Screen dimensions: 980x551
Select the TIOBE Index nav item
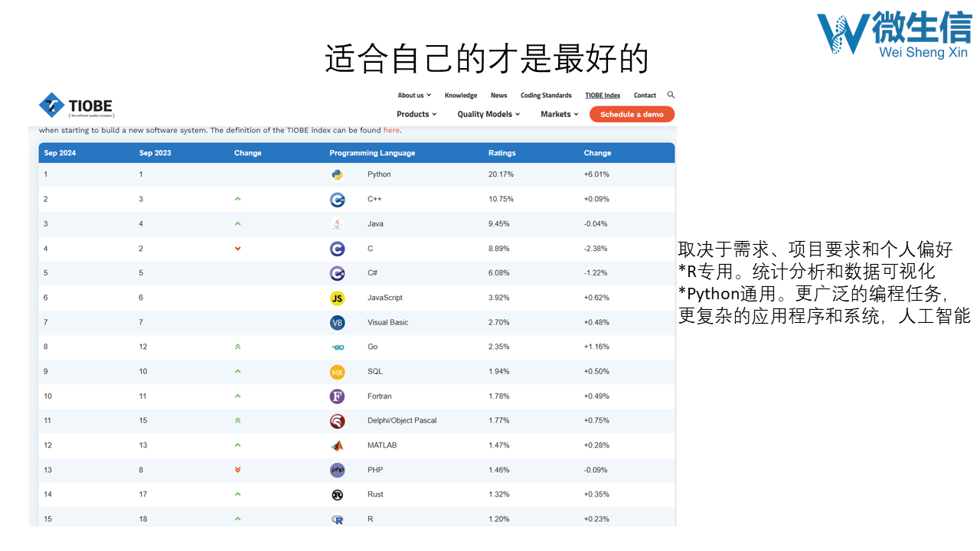click(x=603, y=96)
